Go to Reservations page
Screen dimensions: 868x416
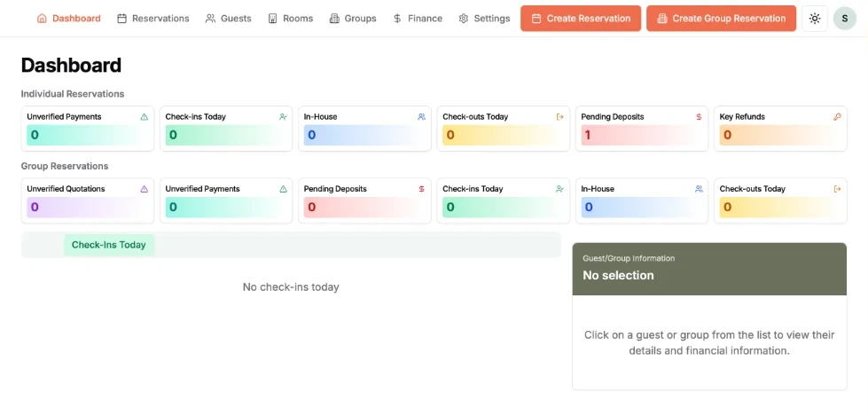(x=153, y=19)
